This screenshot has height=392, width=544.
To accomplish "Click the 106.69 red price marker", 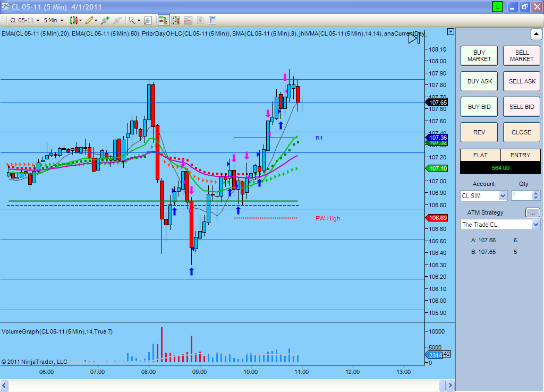I will [x=437, y=218].
